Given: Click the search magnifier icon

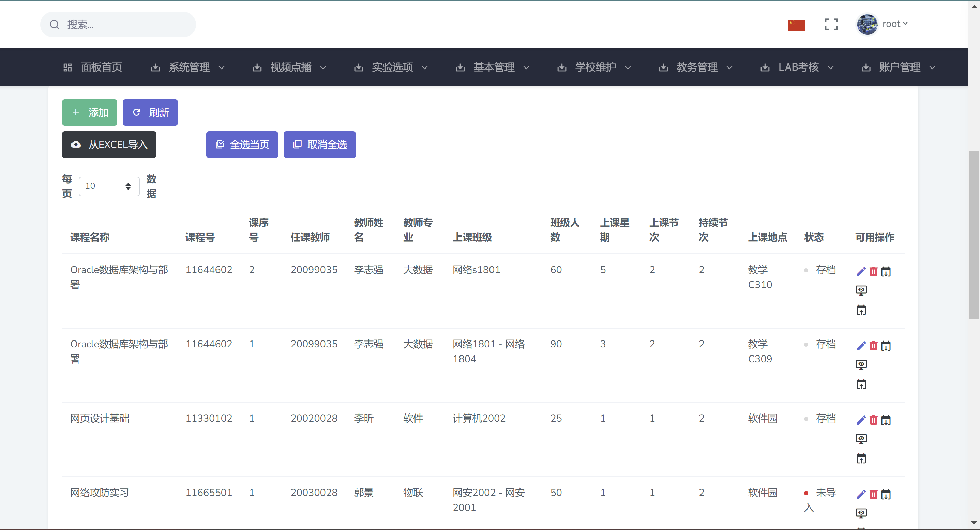Looking at the screenshot, I should (55, 25).
